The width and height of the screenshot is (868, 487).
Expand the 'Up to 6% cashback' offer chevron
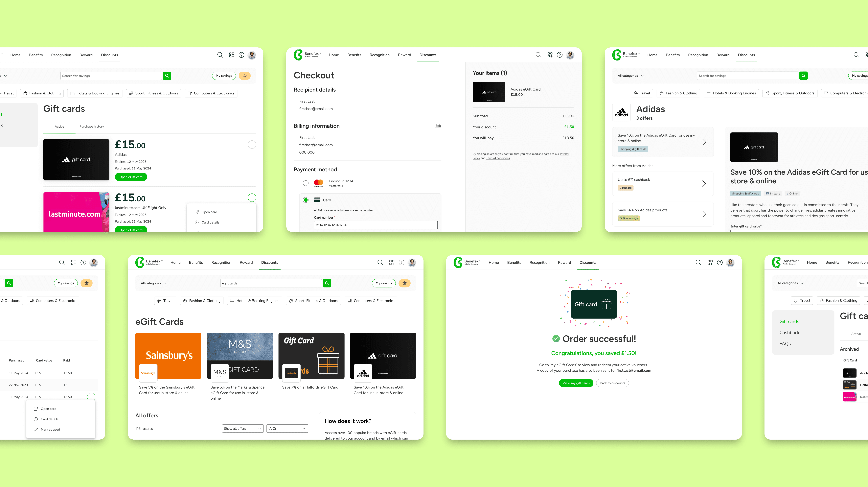tap(704, 184)
